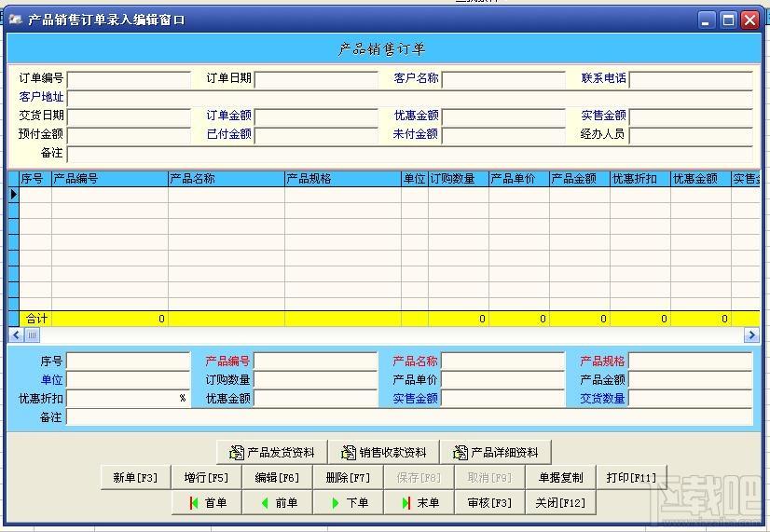Click the grid's left scroll arrow

click(16, 335)
